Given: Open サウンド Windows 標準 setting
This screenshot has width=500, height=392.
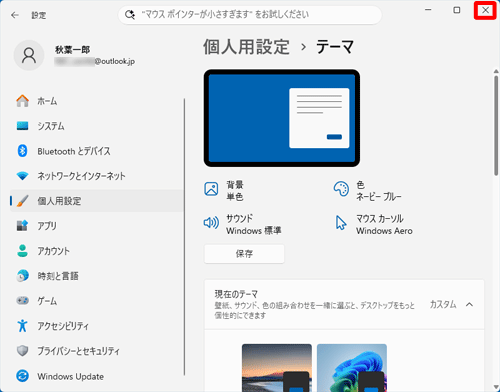Looking at the screenshot, I should click(x=242, y=224).
